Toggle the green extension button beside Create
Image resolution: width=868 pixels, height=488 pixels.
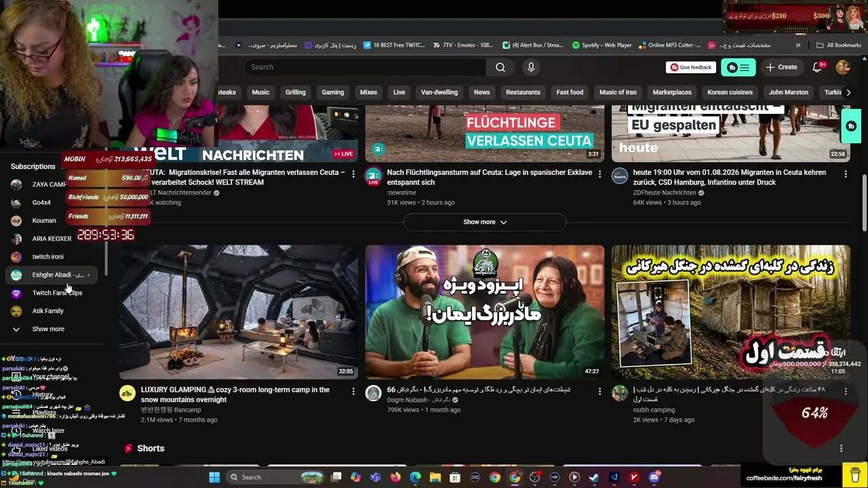pos(738,67)
